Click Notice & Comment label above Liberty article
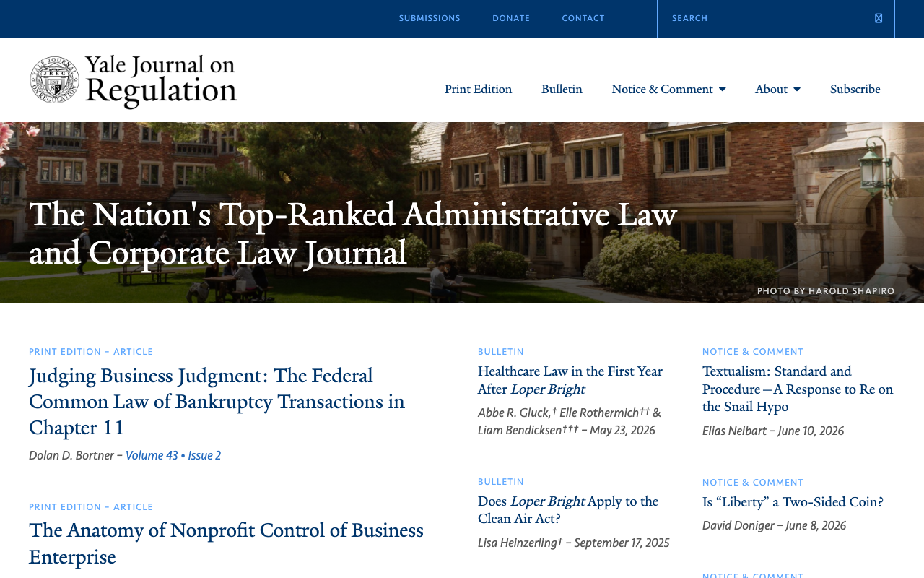924x578 pixels. coord(753,483)
